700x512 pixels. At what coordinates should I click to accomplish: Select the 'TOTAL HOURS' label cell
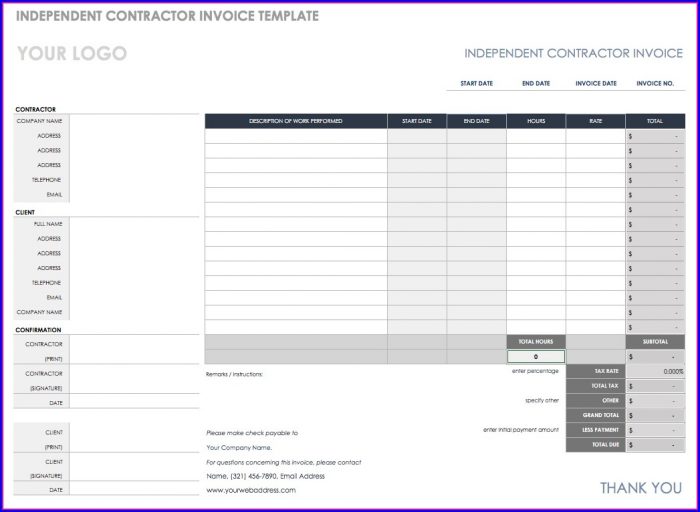(536, 341)
